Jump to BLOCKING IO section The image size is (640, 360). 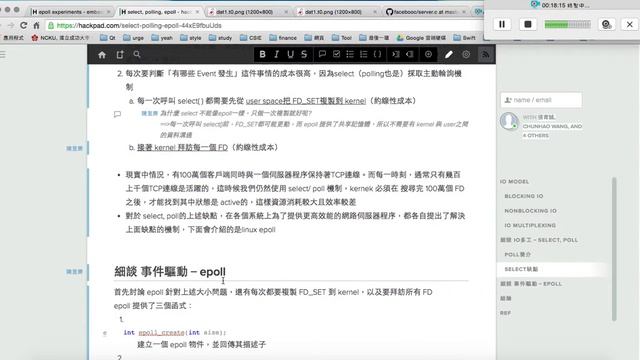pyautogui.click(x=524, y=196)
